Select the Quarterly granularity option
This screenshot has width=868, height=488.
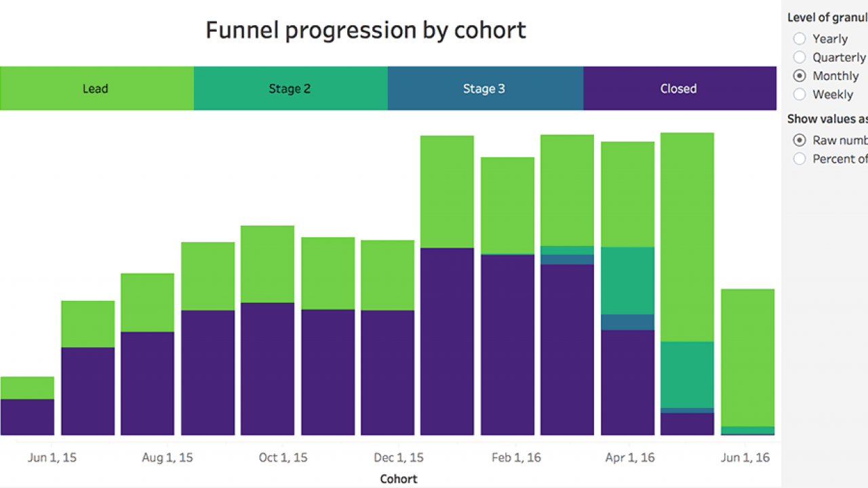click(800, 57)
